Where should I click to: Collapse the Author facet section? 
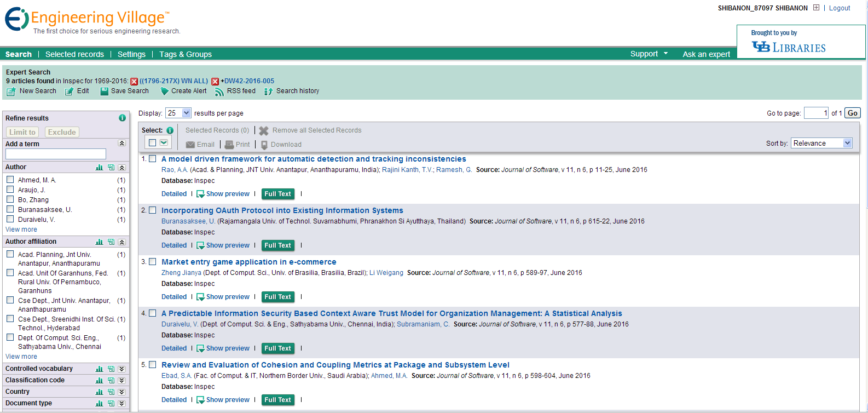pos(122,167)
